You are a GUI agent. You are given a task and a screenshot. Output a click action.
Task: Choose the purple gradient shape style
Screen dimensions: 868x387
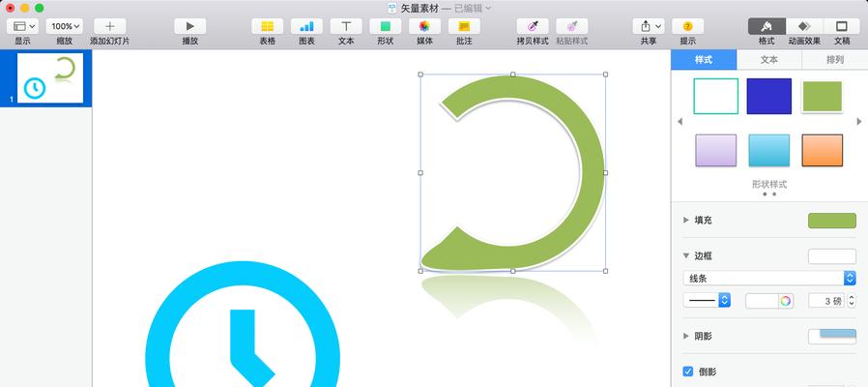pos(716,150)
